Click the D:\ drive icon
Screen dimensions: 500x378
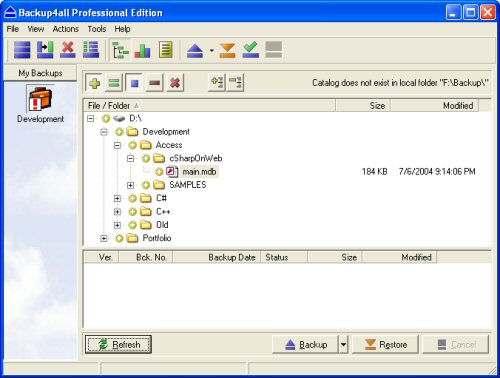click(x=119, y=118)
